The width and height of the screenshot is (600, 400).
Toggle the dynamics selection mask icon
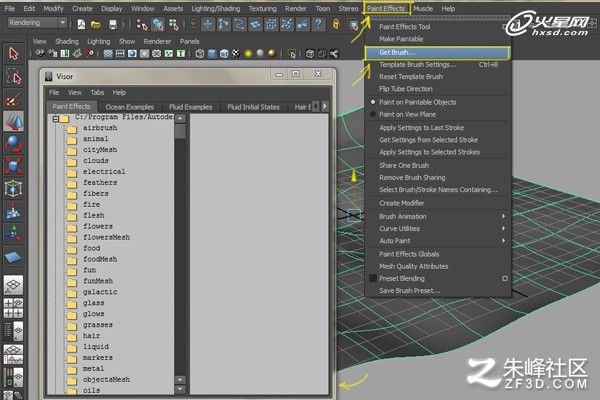(287, 24)
